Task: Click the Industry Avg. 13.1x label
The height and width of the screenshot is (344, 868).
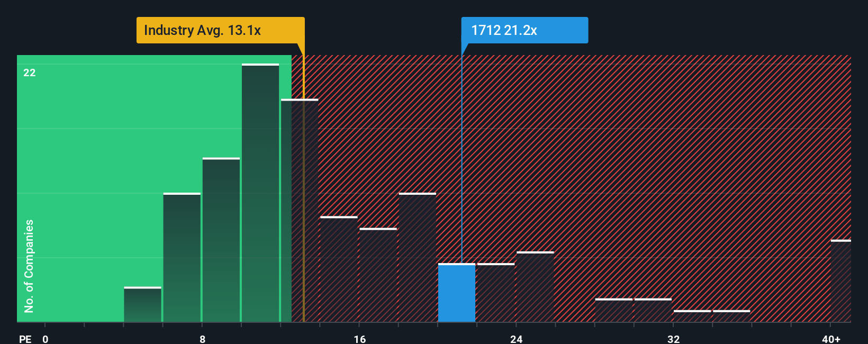Action: coord(220,30)
